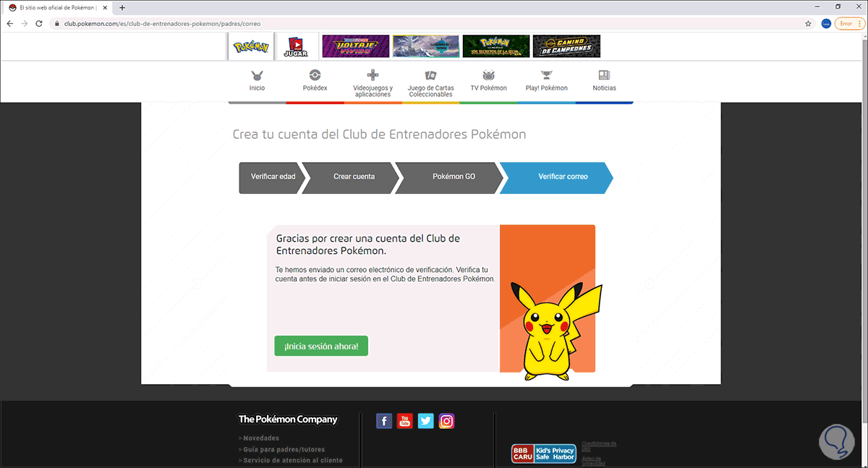The height and width of the screenshot is (468, 868).
Task: Bookmark this page with star icon
Action: [808, 23]
